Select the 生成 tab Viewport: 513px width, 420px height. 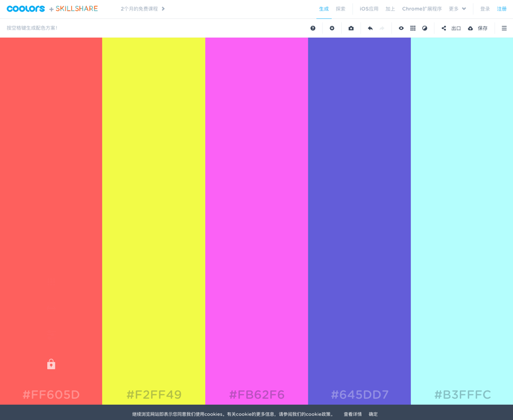(x=324, y=9)
